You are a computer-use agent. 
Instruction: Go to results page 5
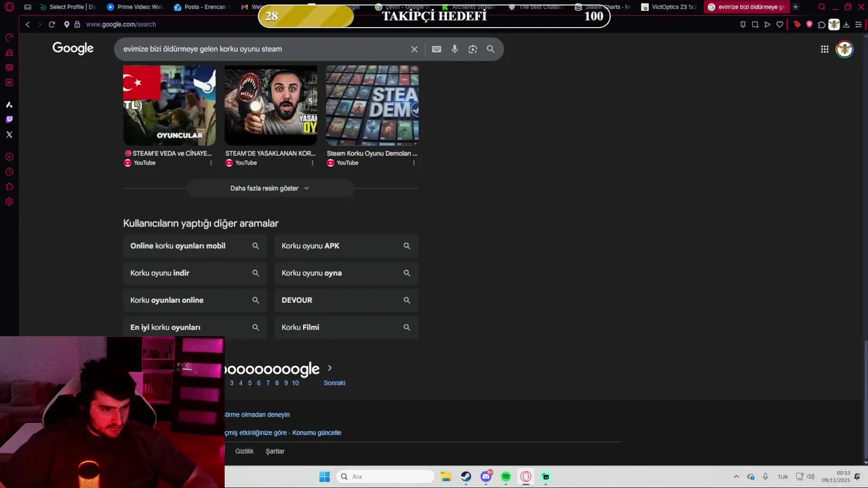[250, 383]
